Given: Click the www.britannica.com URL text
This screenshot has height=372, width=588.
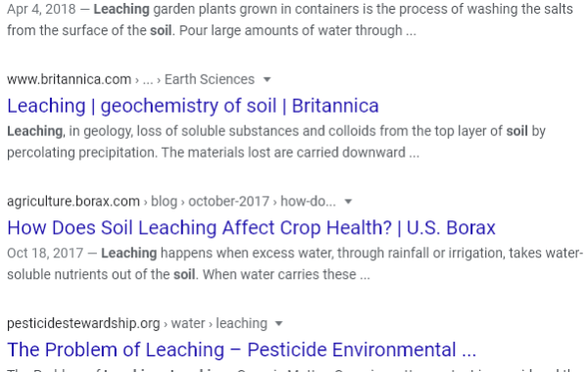Looking at the screenshot, I should pyautogui.click(x=69, y=79).
